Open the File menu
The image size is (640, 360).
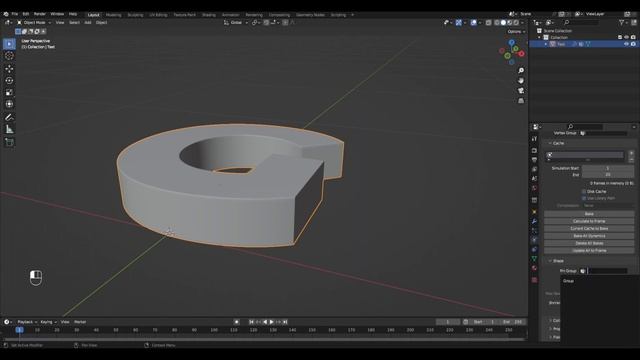(15, 14)
